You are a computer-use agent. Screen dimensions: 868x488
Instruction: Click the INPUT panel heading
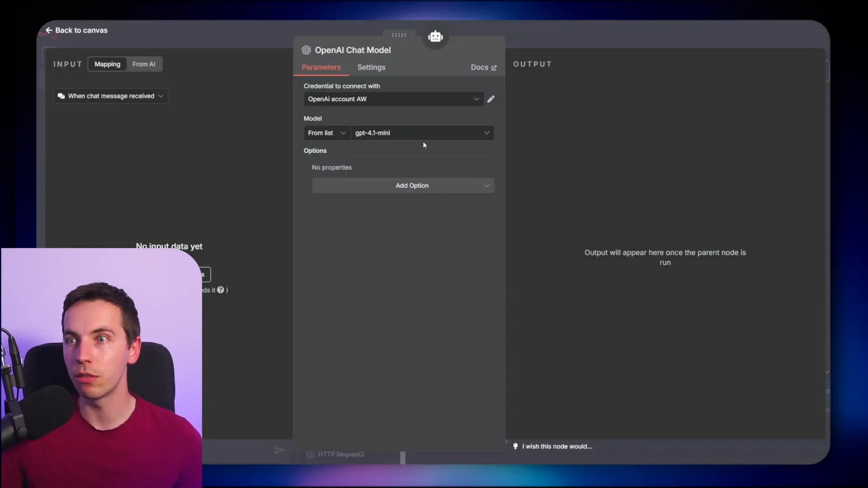pos(67,64)
